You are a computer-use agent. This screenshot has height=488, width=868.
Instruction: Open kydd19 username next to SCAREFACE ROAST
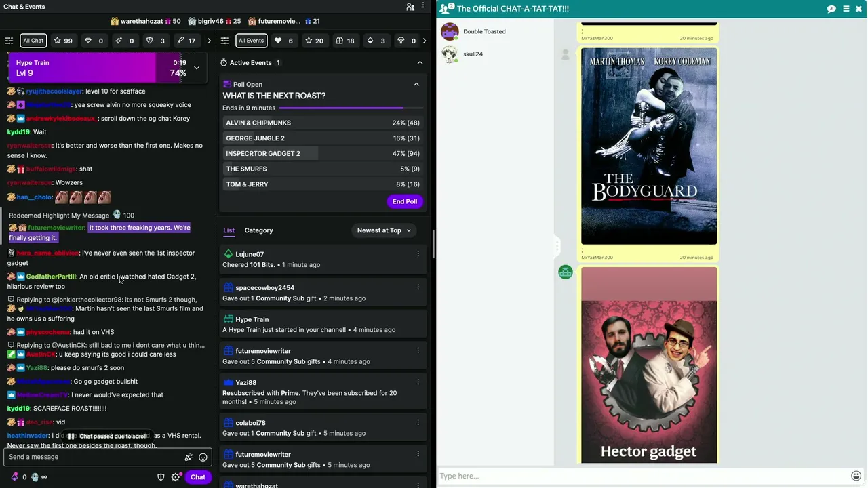click(18, 409)
